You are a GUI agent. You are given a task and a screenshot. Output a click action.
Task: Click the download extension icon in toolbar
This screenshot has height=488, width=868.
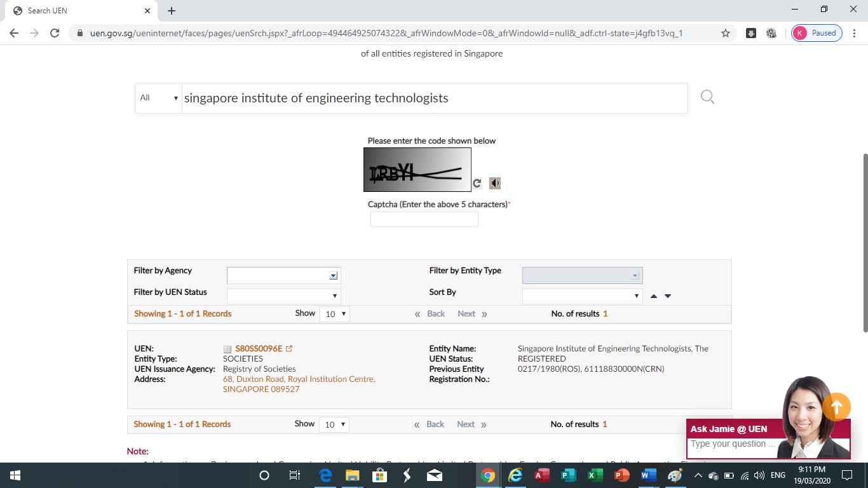pyautogui.click(x=751, y=33)
